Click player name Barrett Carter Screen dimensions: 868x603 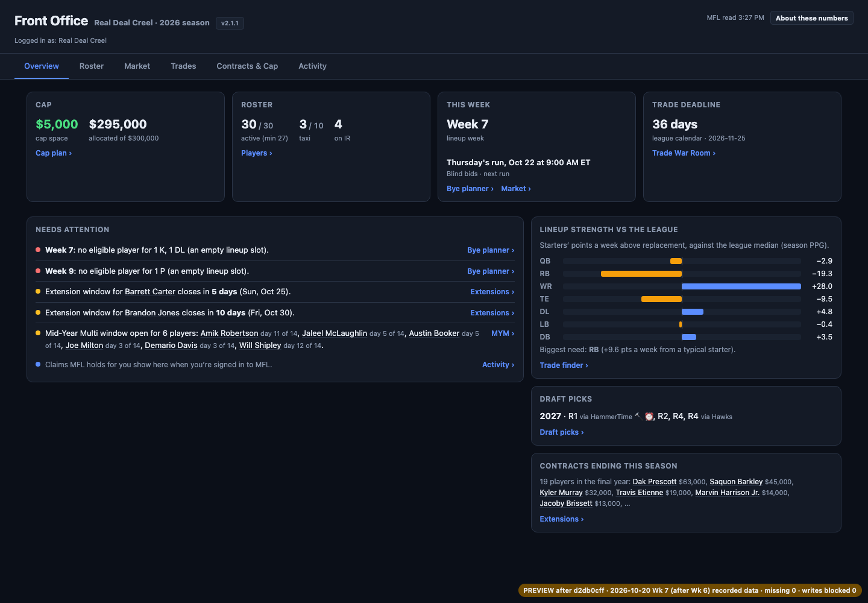tap(150, 292)
